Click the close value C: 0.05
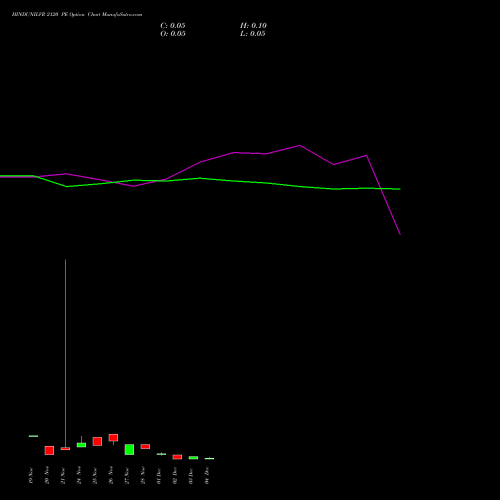 pos(173,26)
